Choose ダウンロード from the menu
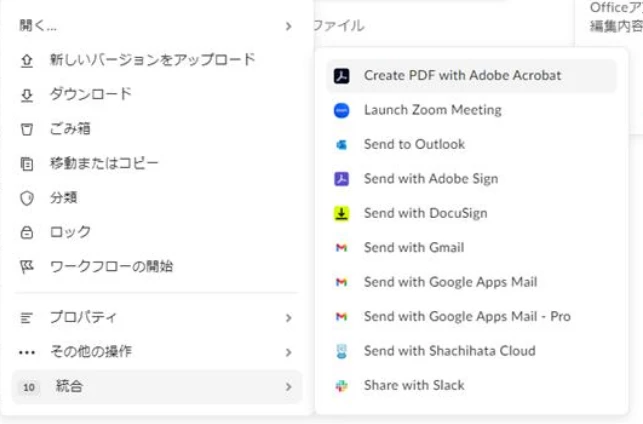643x424 pixels. click(x=157, y=95)
